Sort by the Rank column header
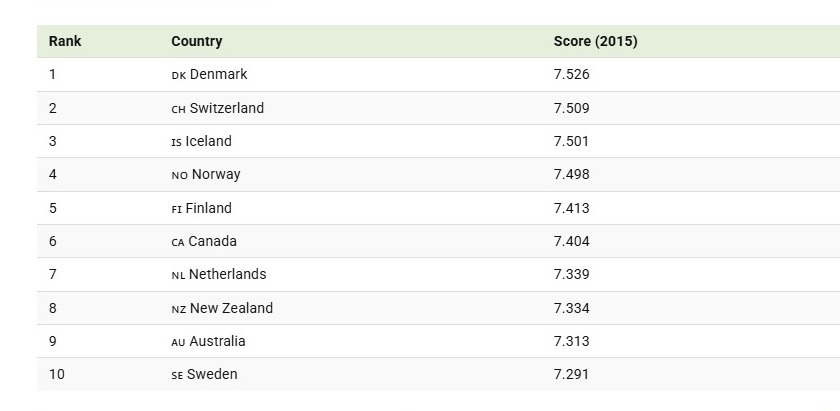Viewport: 840px width, 411px height. pyautogui.click(x=65, y=41)
